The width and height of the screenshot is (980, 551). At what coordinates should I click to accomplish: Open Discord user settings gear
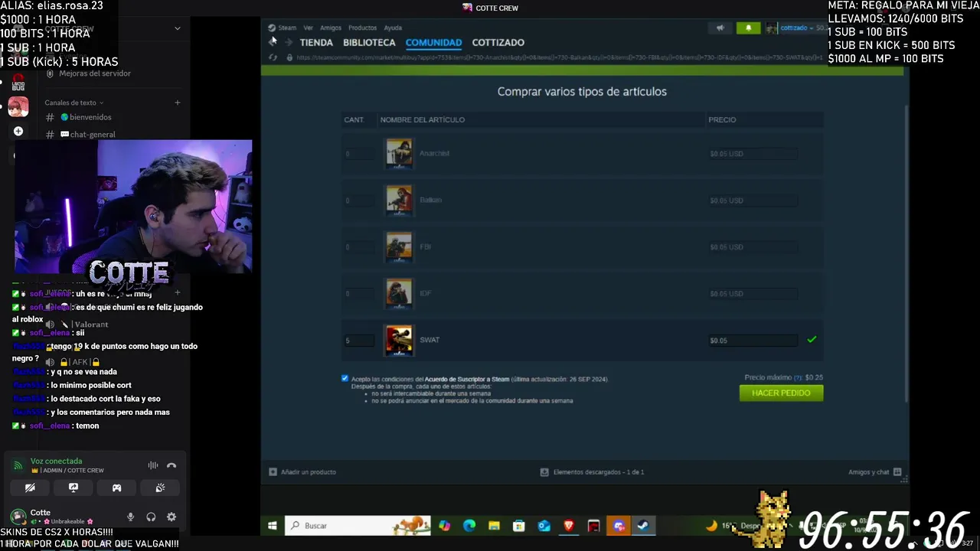point(171,517)
